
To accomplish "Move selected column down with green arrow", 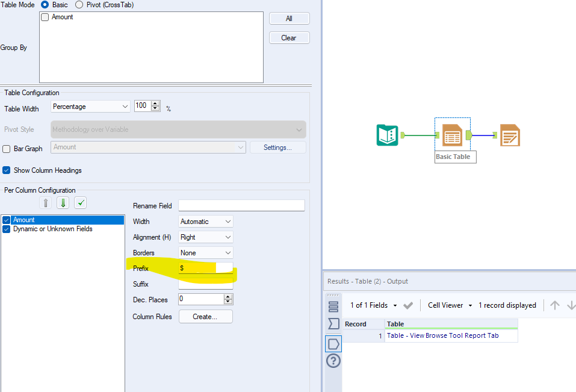I will [x=63, y=203].
